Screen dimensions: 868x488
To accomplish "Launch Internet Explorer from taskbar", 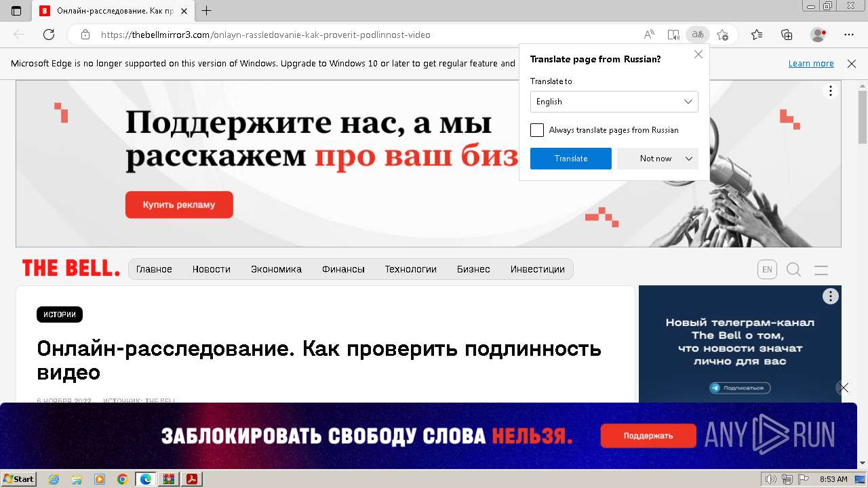I will click(x=54, y=479).
